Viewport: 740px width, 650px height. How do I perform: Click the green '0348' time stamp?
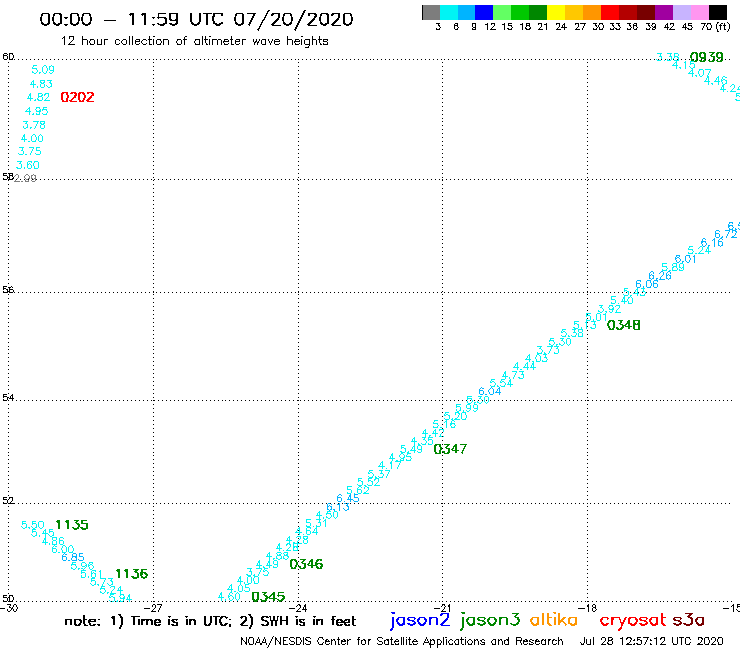[623, 325]
